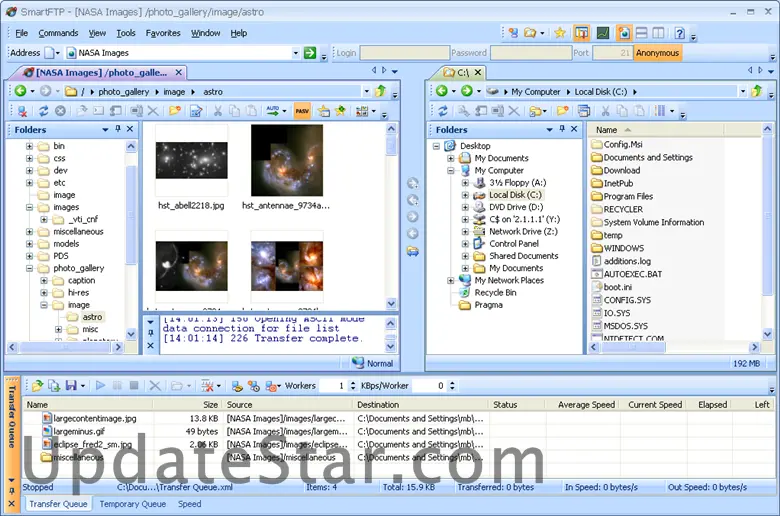The width and height of the screenshot is (780, 516).
Task: Toggle the highlighted orange globe-page icon in top toolbar
Action: 623,33
